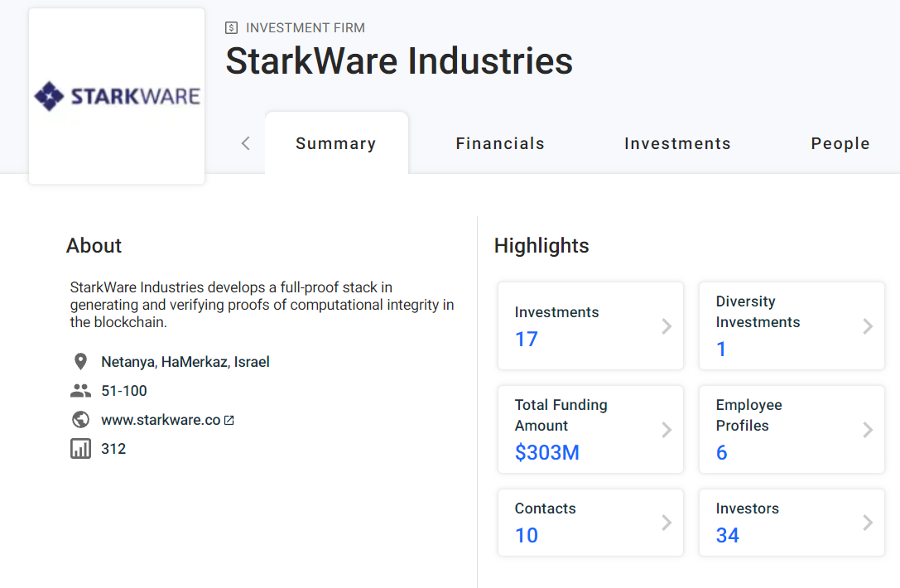Click the rank bar chart icon
Viewport: 900px width, 588px height.
[80, 449]
